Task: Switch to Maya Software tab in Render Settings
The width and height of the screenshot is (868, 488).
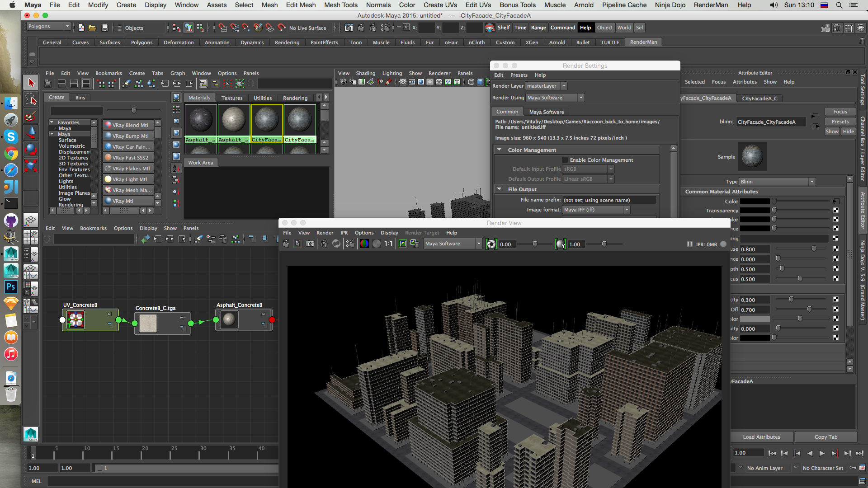Action: [546, 112]
